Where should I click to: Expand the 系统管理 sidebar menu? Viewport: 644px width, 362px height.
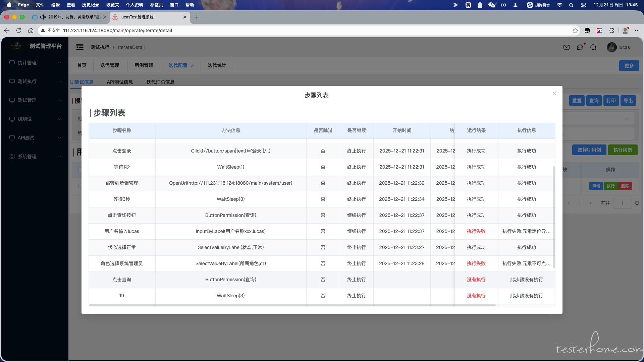[x=35, y=157]
